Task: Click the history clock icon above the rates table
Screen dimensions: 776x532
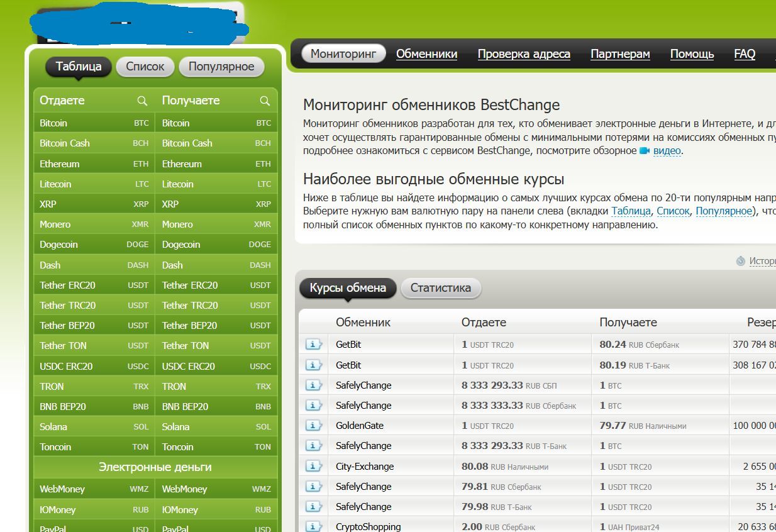Action: [x=740, y=261]
